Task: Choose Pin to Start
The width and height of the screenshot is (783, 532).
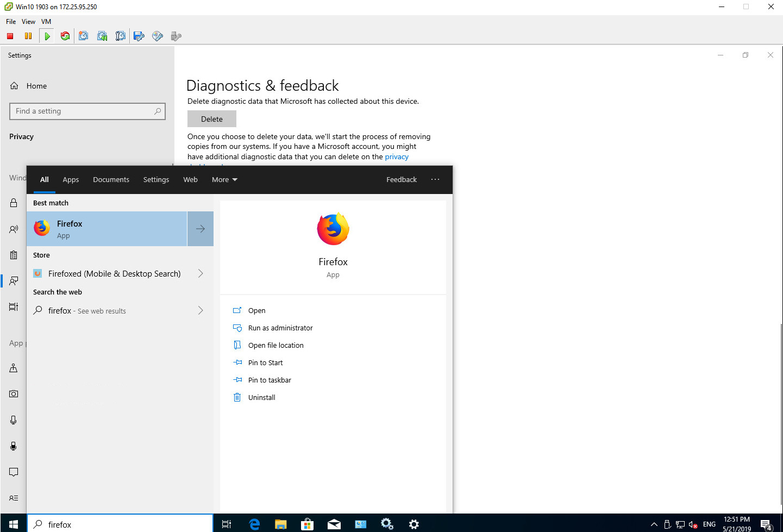Action: pyautogui.click(x=265, y=362)
